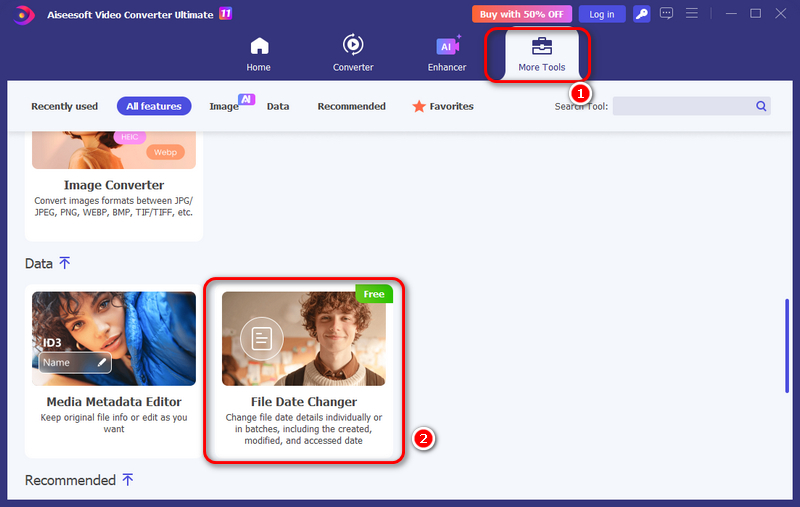Viewport: 800px width, 507px height.
Task: Open the register key icon
Action: (x=641, y=14)
